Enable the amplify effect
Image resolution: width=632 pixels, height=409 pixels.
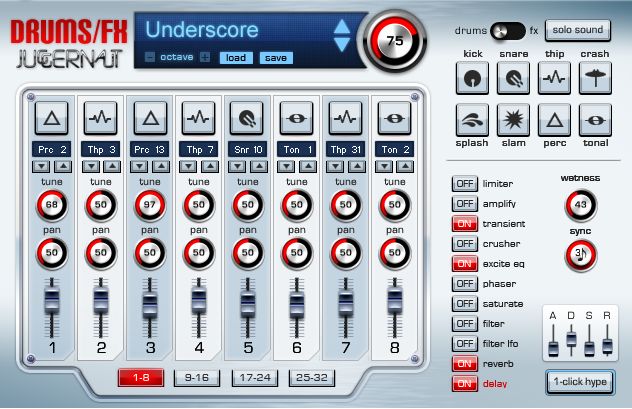(x=465, y=204)
